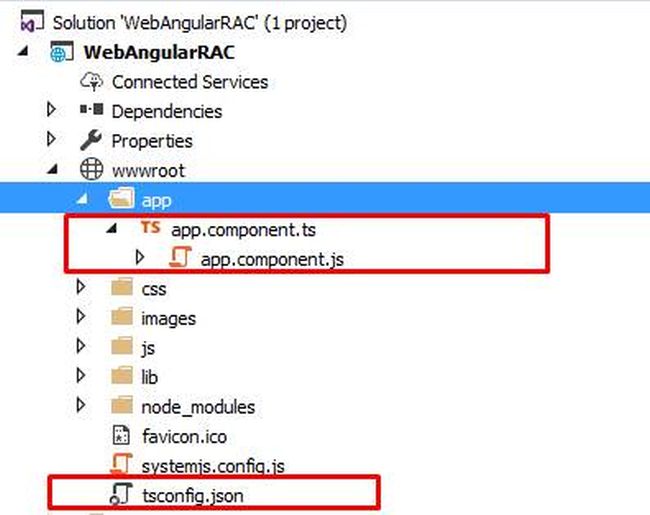Viewport: 650px width, 515px height.
Task: Expand the app.component.js node
Action: [140, 258]
